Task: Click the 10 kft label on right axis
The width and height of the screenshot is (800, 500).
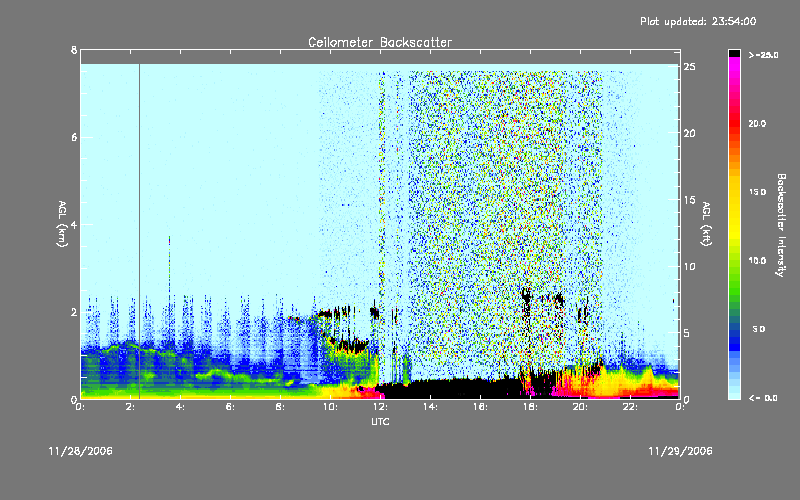Action: 689,266
